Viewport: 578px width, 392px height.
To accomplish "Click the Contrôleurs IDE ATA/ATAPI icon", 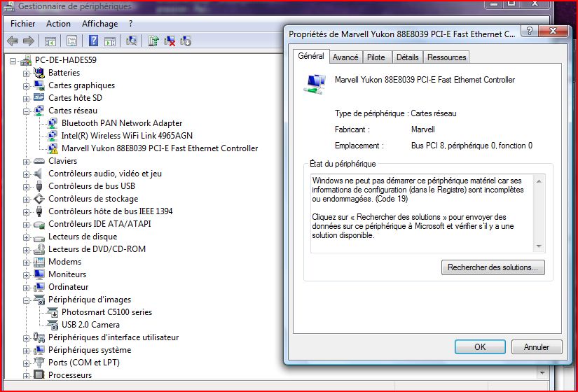I will 39,224.
